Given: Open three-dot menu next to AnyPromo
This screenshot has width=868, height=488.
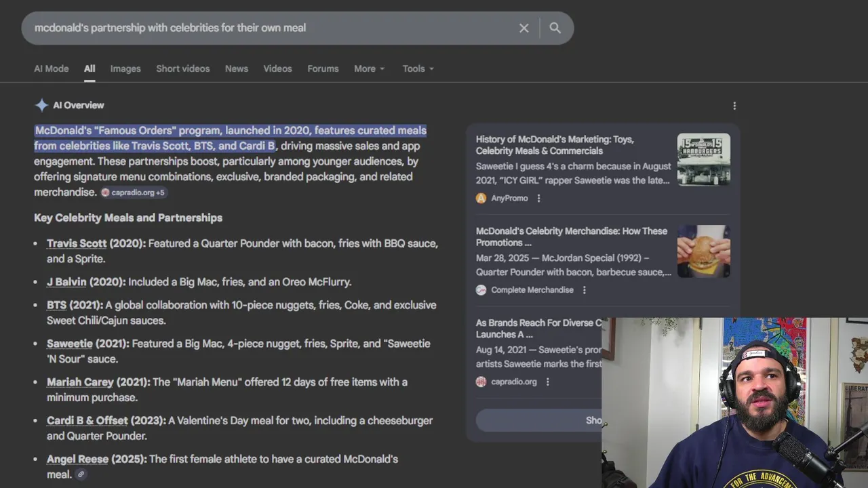Looking at the screenshot, I should (x=539, y=198).
